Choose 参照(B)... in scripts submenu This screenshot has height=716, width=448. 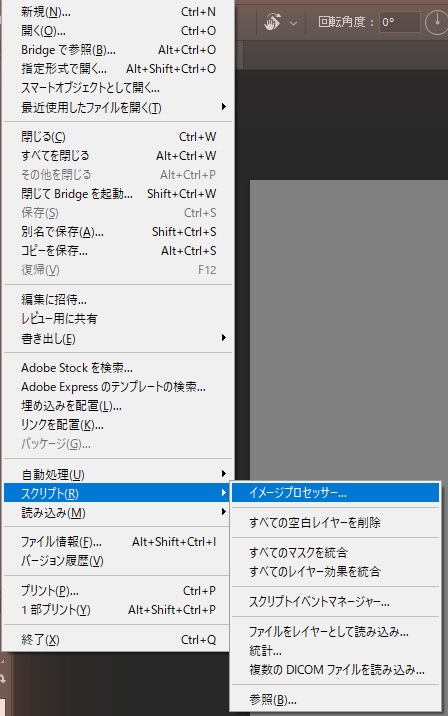pyautogui.click(x=336, y=700)
